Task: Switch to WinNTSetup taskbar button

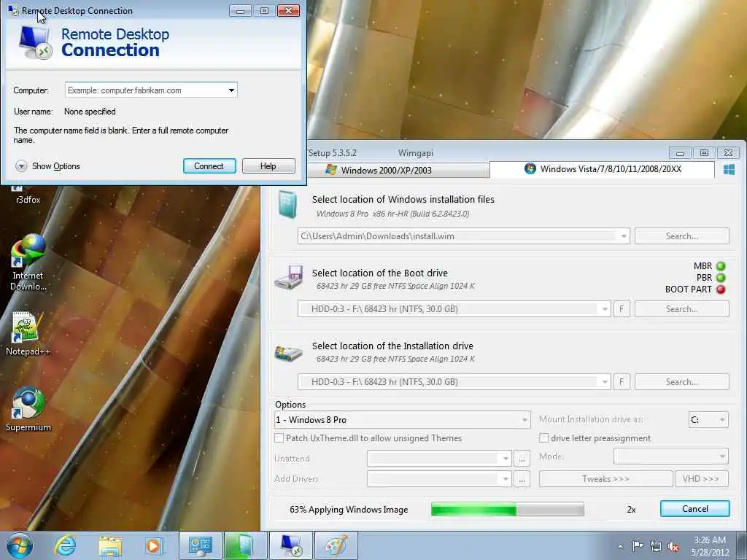Action: pyautogui.click(x=245, y=545)
